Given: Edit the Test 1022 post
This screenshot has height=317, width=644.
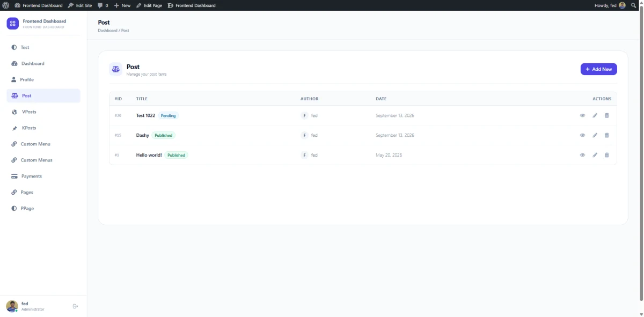Looking at the screenshot, I should [x=595, y=115].
